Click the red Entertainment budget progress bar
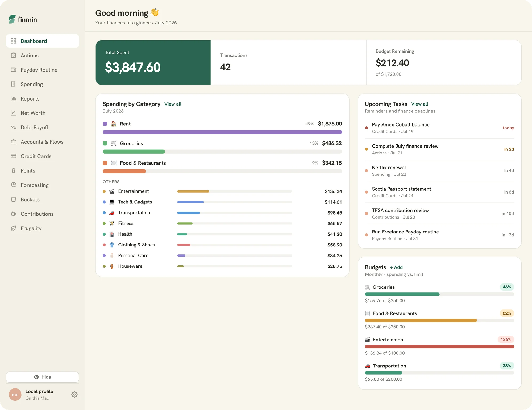The image size is (532, 410). 439,347
